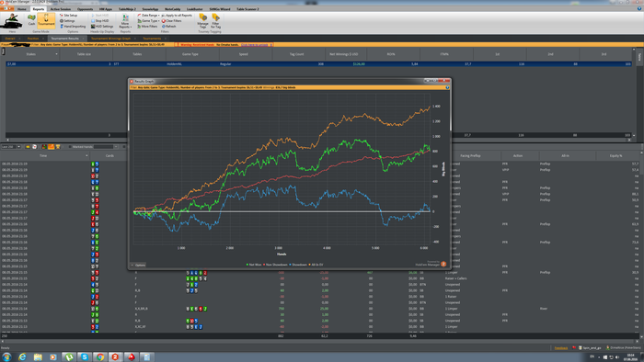Toggle the Marked hands checkbox

(70, 147)
